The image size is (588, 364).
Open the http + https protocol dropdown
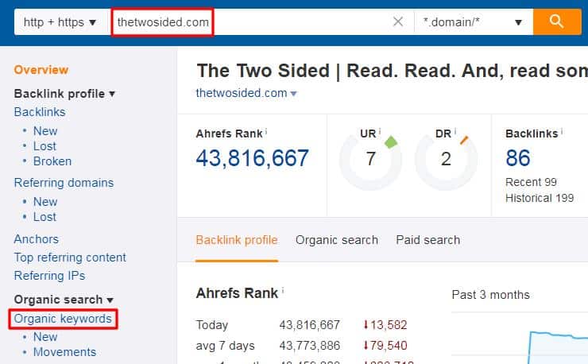pyautogui.click(x=61, y=22)
